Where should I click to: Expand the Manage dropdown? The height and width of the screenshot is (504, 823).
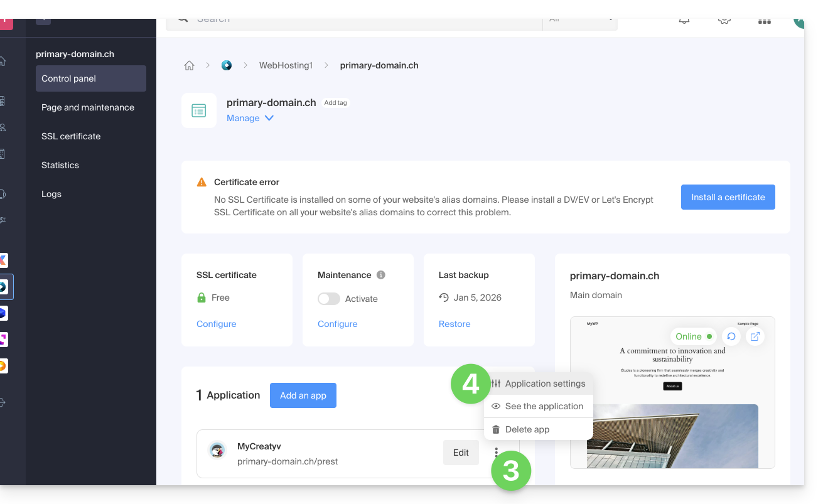tap(250, 118)
